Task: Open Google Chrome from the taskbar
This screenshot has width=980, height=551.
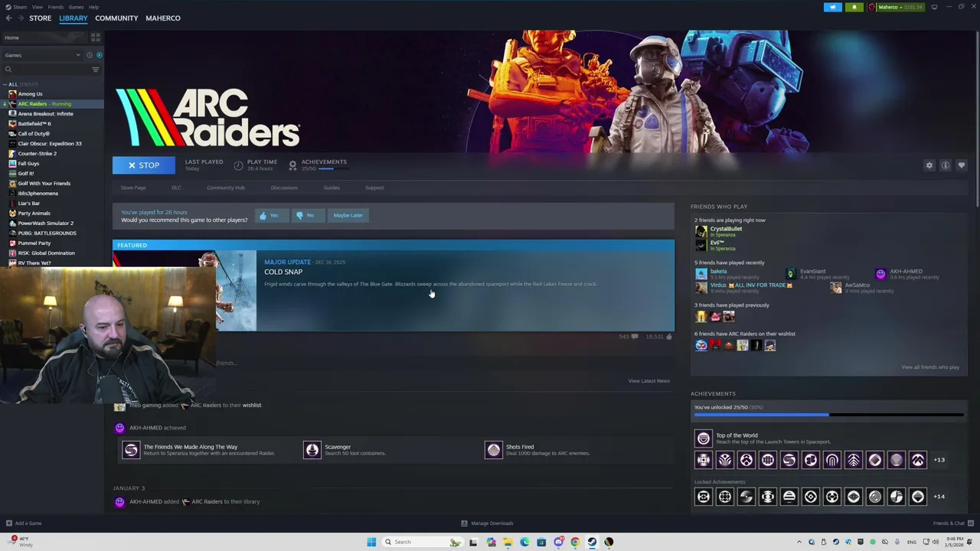Action: pos(575,542)
